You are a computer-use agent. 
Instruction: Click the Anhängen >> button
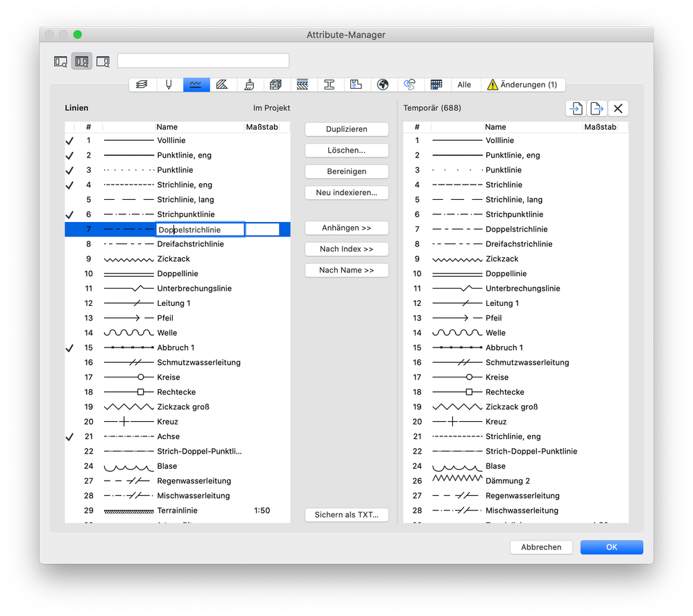[x=347, y=228]
